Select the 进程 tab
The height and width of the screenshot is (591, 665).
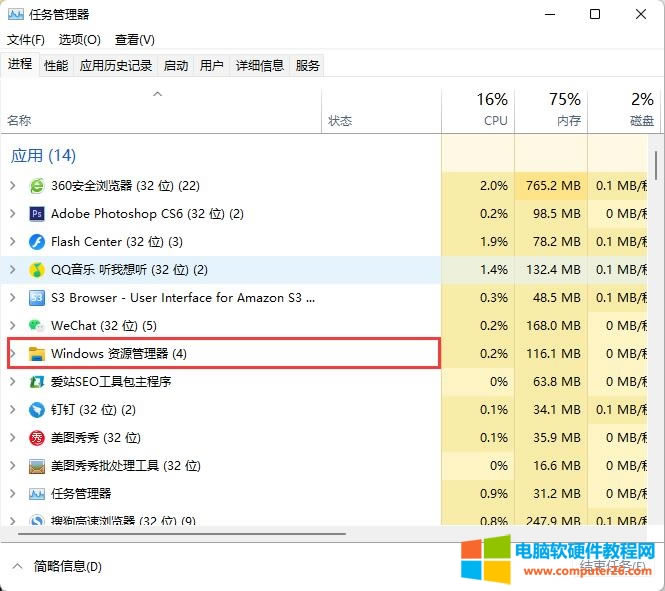coord(20,64)
